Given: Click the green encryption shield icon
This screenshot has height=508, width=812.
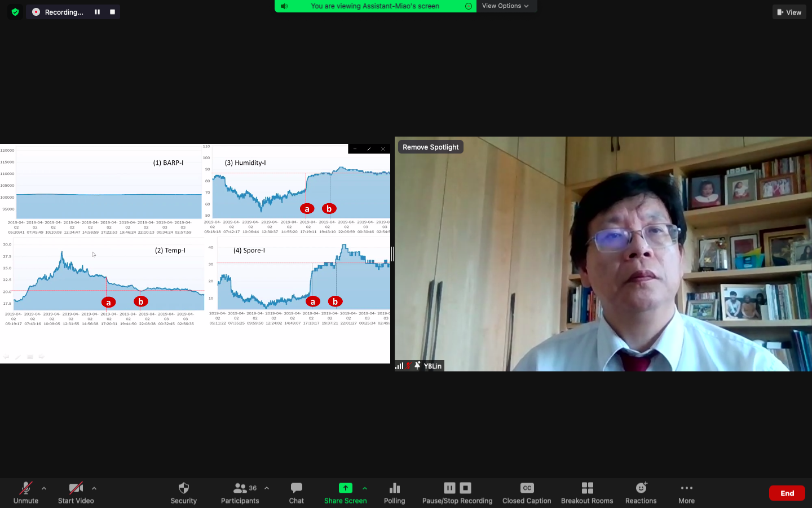Looking at the screenshot, I should click(x=15, y=12).
